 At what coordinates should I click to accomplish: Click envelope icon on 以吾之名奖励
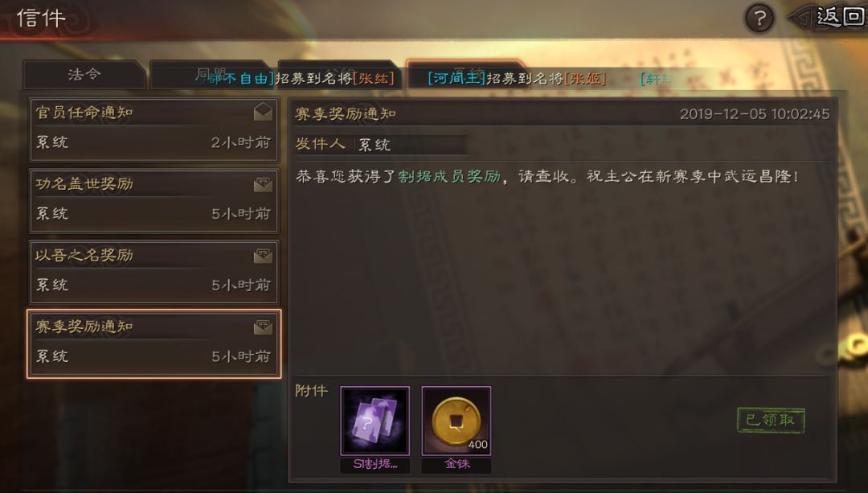pos(263,256)
